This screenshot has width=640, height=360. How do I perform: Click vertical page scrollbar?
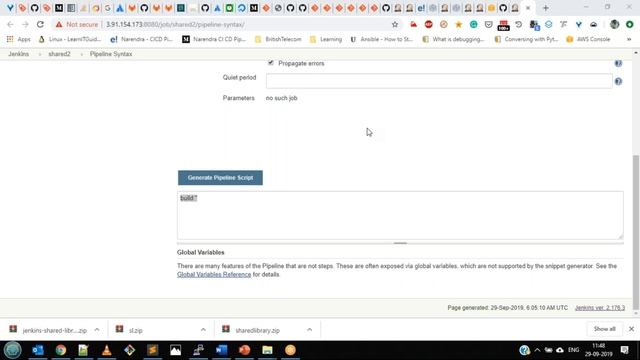tap(636, 233)
